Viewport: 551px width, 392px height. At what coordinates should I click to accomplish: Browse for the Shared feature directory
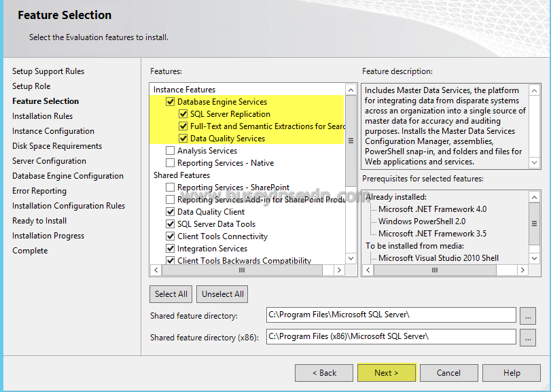coord(528,316)
